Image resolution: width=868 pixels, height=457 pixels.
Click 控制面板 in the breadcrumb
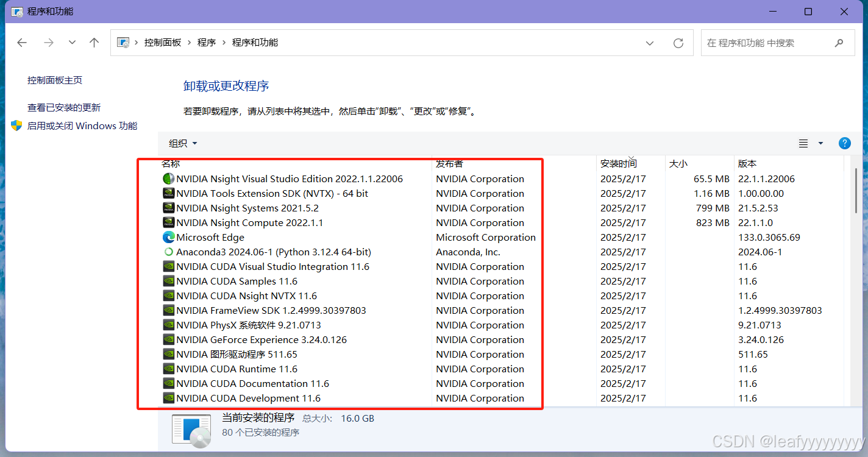[163, 43]
